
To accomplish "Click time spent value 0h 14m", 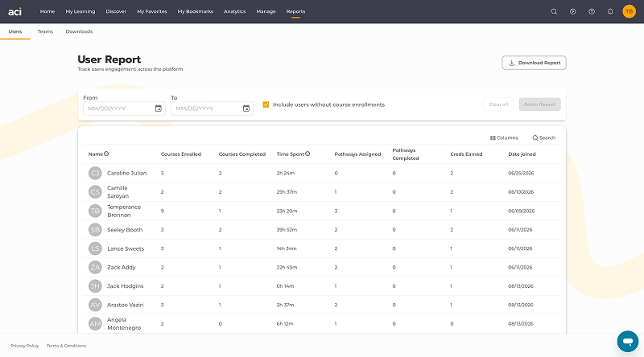I will 285,286.
